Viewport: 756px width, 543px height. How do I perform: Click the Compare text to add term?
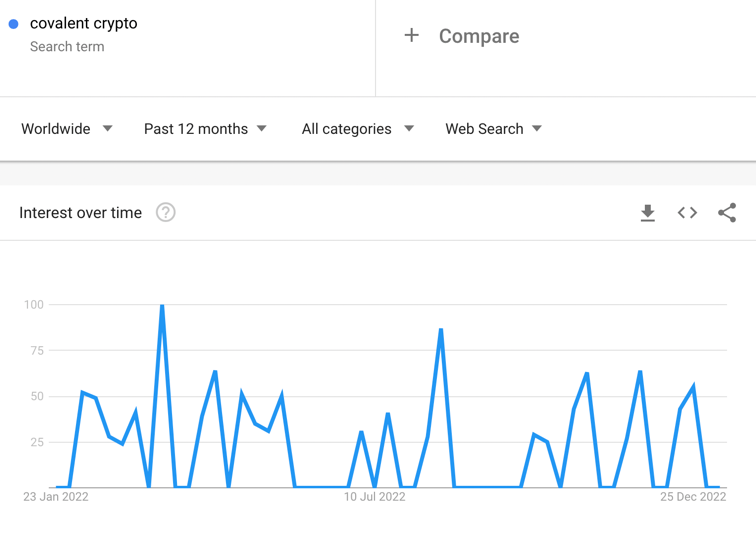(x=479, y=36)
